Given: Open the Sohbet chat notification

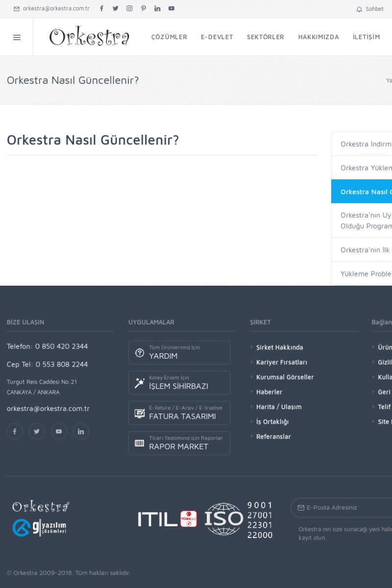Looking at the screenshot, I should point(370,9).
